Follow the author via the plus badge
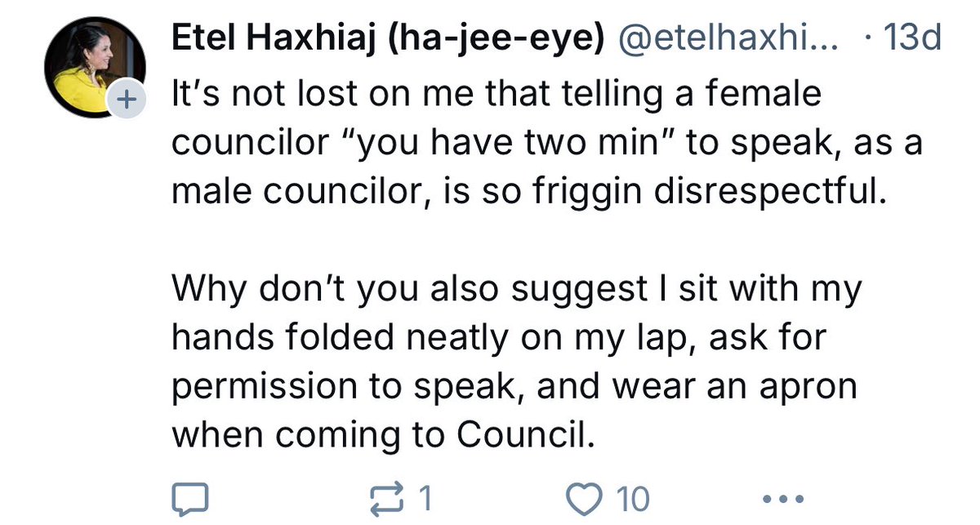 [126, 100]
